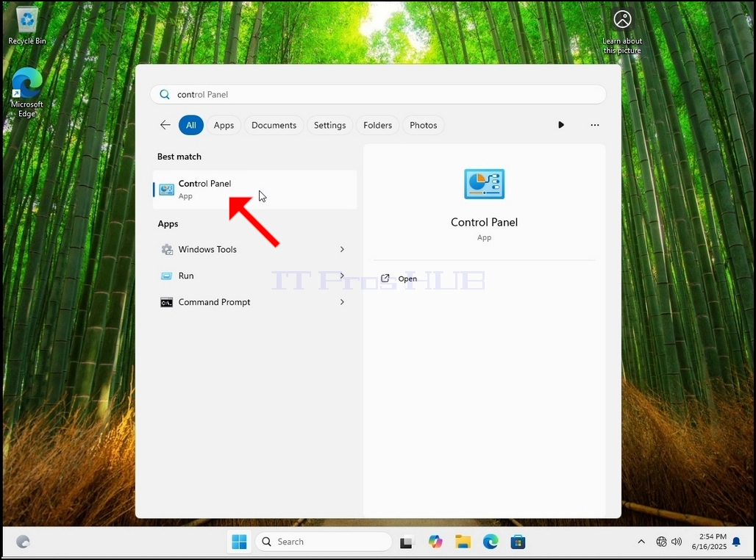Click the volume speaker tray icon
Image resolution: width=756 pixels, height=560 pixels.
677,542
